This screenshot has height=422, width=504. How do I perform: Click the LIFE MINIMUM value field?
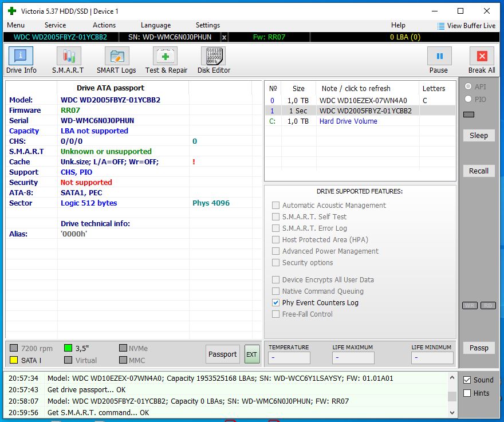tap(432, 358)
